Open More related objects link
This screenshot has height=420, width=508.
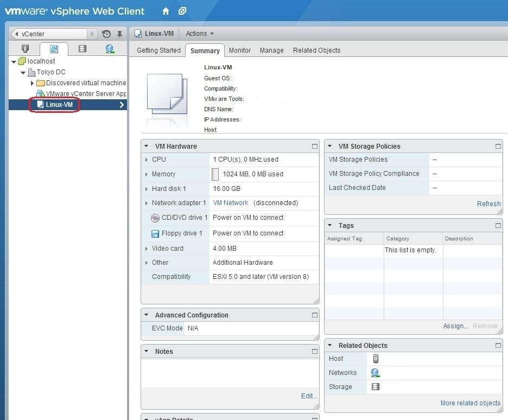pyautogui.click(x=471, y=403)
